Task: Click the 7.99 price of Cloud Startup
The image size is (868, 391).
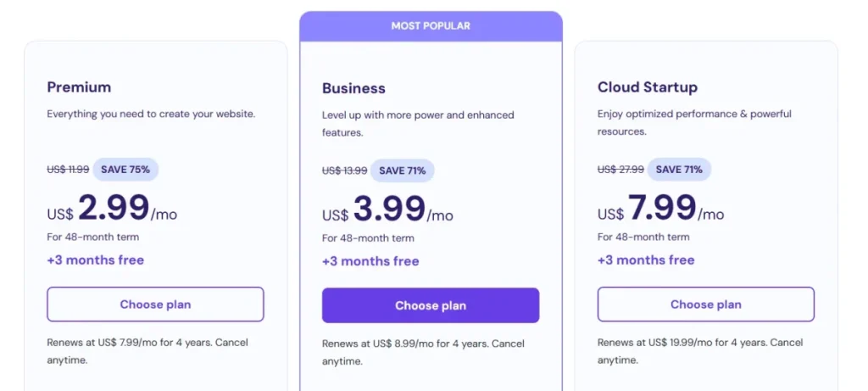Action: click(662, 209)
